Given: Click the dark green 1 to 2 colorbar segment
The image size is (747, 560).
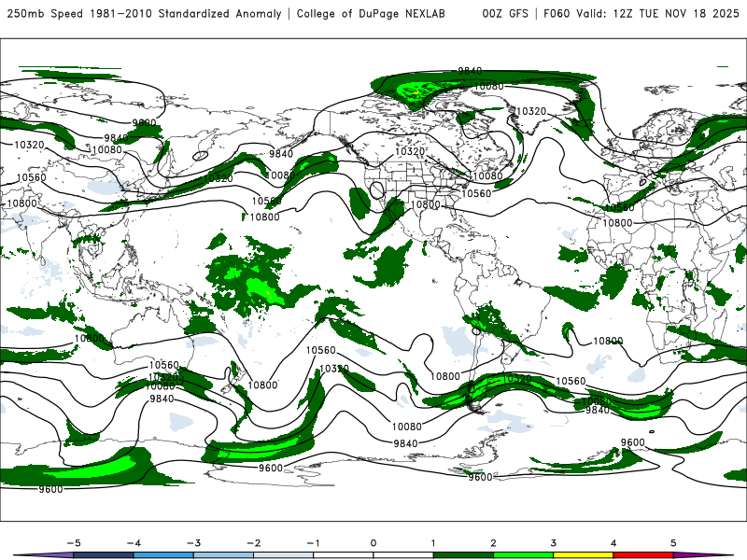Looking at the screenshot, I should [x=463, y=555].
